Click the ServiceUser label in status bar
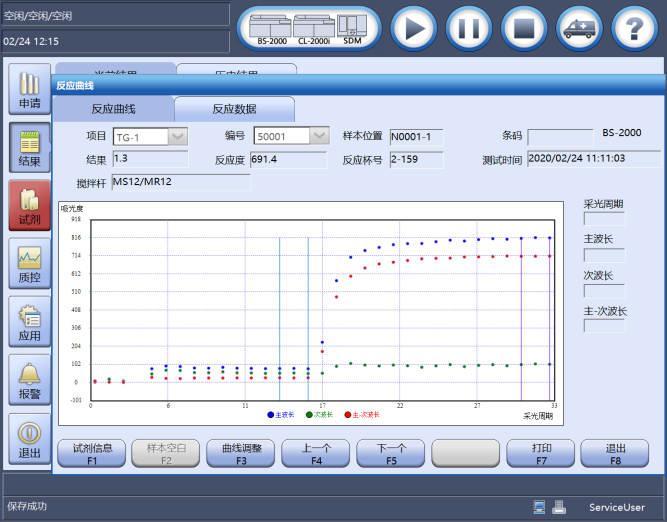The image size is (667, 522). (x=617, y=507)
